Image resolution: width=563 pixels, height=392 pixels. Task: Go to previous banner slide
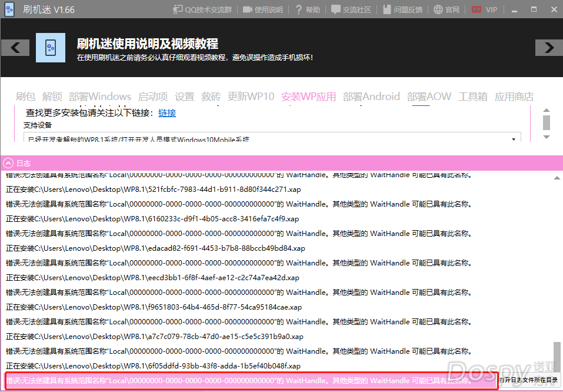pos(15,48)
